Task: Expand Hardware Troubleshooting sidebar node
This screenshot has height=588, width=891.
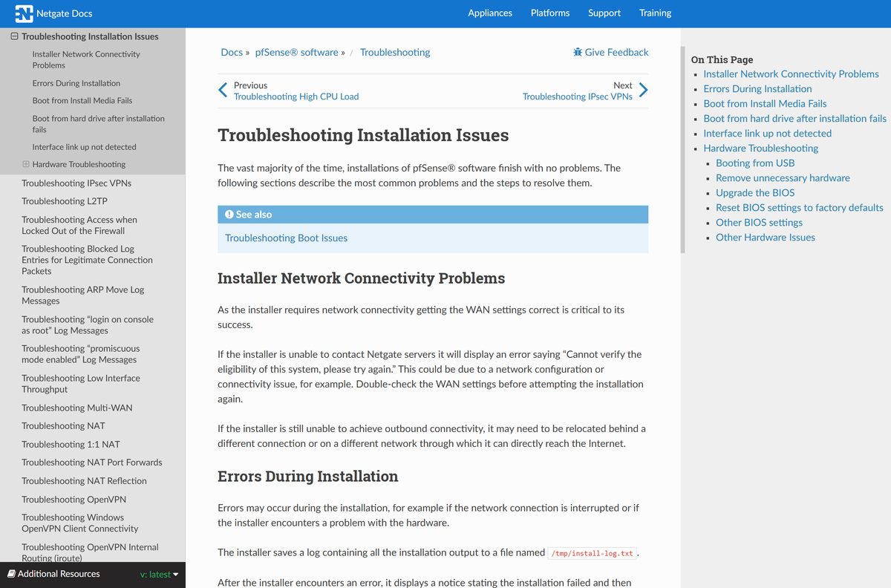Action: 26,164
